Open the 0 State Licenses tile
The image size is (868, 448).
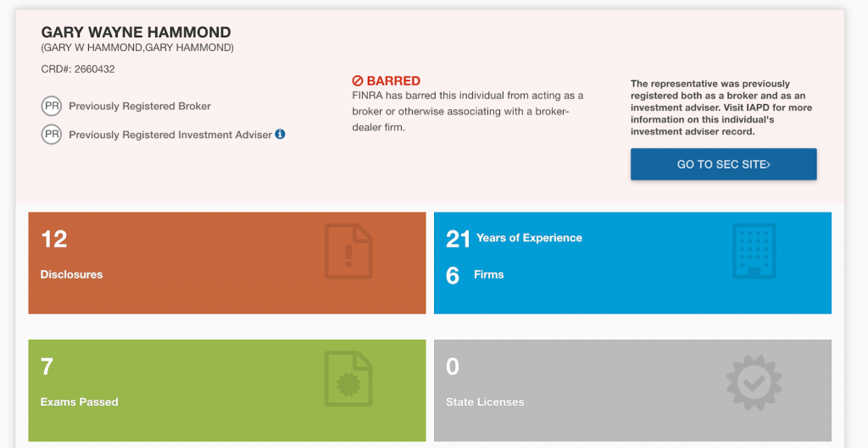[632, 390]
